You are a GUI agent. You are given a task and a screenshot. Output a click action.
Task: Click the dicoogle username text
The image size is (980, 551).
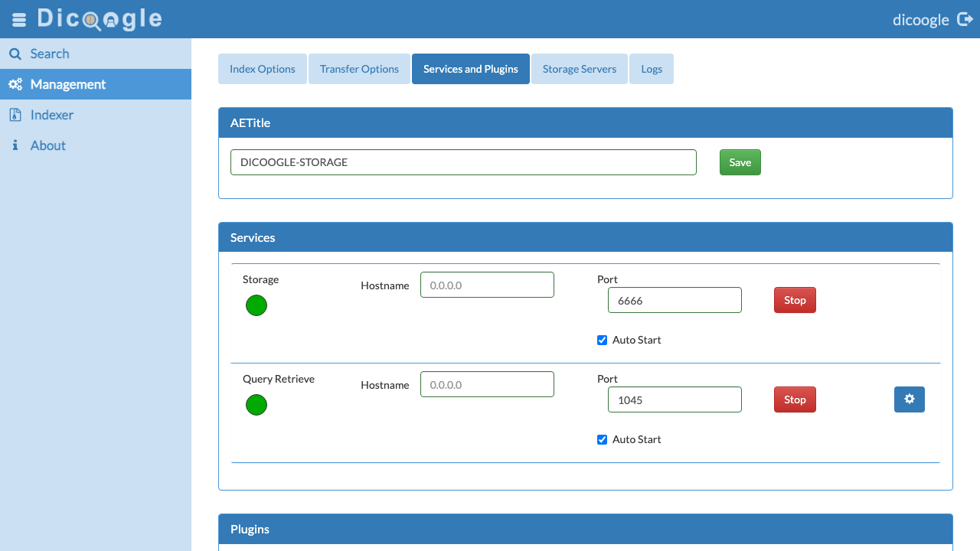[920, 20]
